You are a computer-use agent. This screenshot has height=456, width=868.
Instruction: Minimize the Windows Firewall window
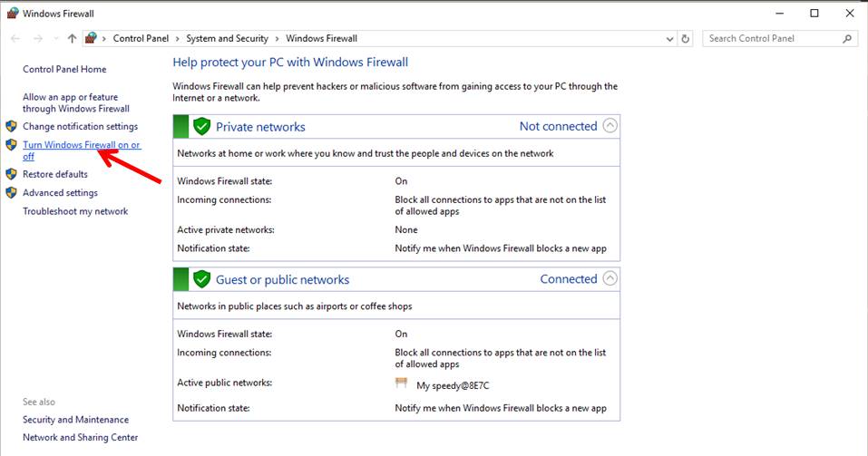pos(779,14)
